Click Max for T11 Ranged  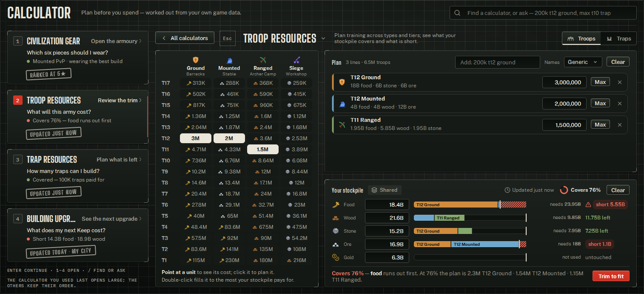pos(600,124)
